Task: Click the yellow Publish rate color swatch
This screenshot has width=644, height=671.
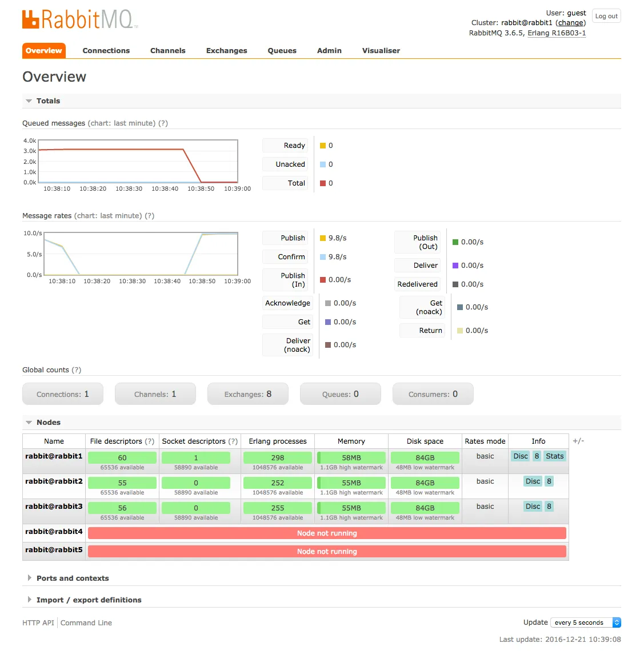Action: [323, 238]
